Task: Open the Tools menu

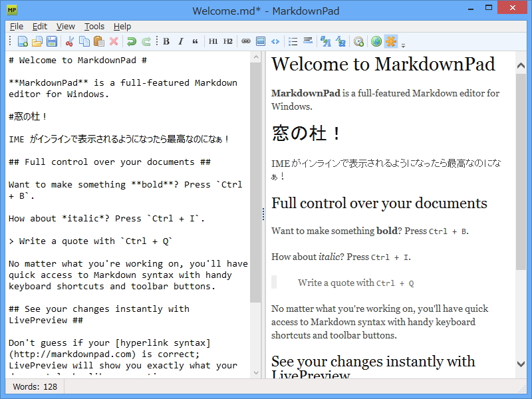Action: 94,26
